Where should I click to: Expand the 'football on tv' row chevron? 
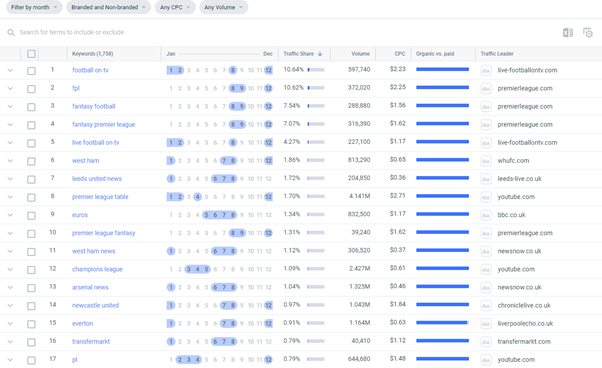[x=10, y=71]
